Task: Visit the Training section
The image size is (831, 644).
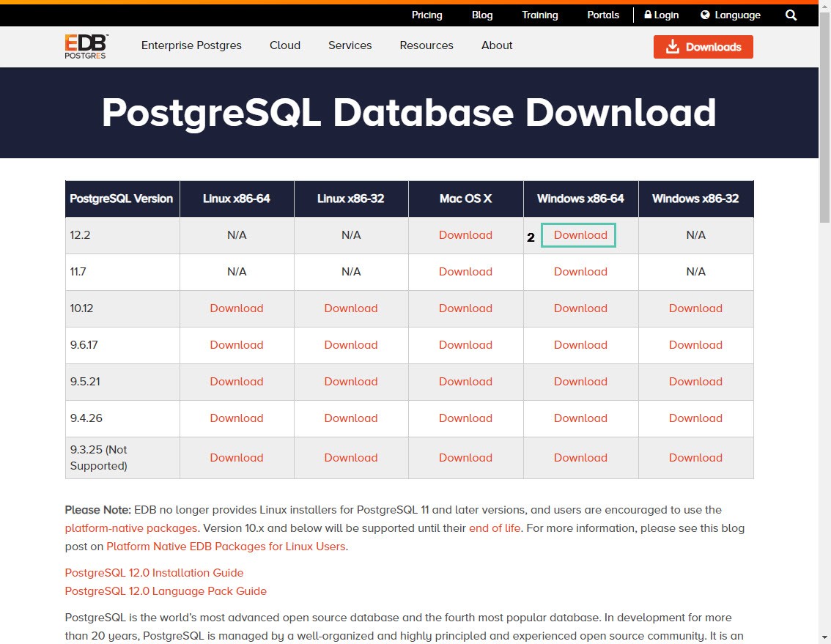Action: [x=539, y=15]
